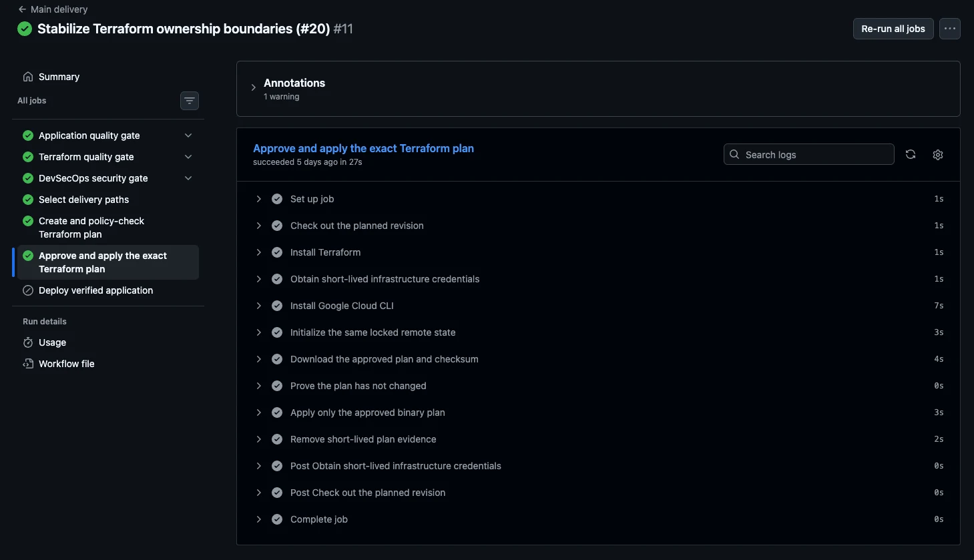Expand the Annotations section
This screenshot has width=974, height=560.
tap(253, 87)
